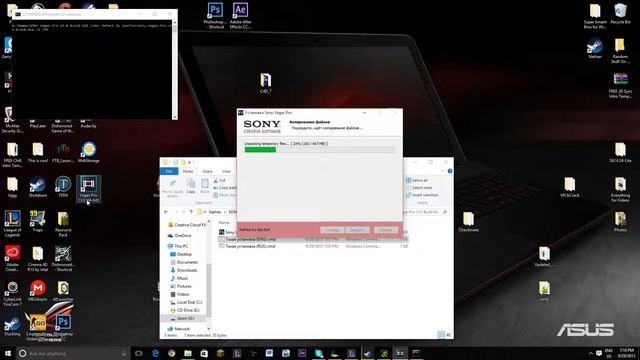Click the rightmost button in Sony installer
This screenshot has height=360, width=640.
pyautogui.click(x=386, y=230)
